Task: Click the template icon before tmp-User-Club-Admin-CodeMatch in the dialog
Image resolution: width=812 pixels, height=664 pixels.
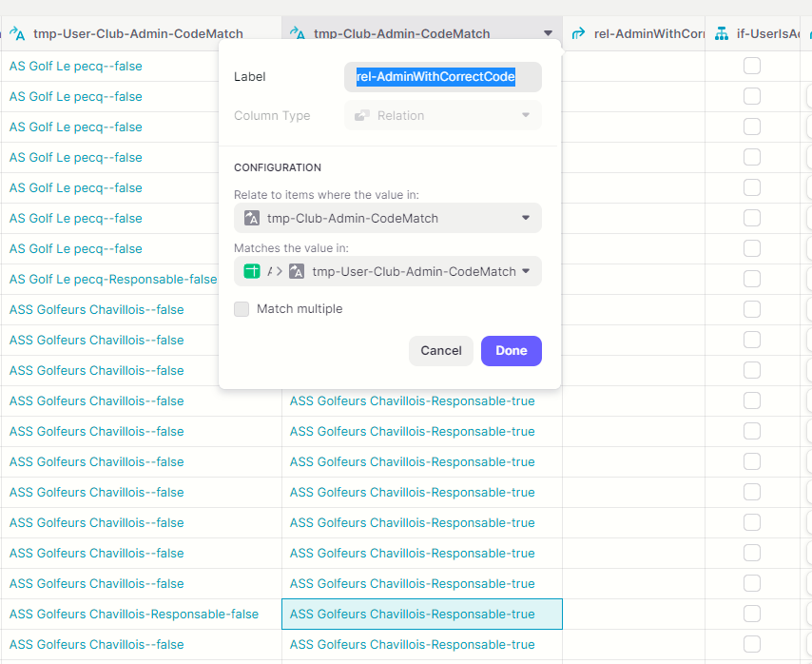Action: (x=297, y=271)
